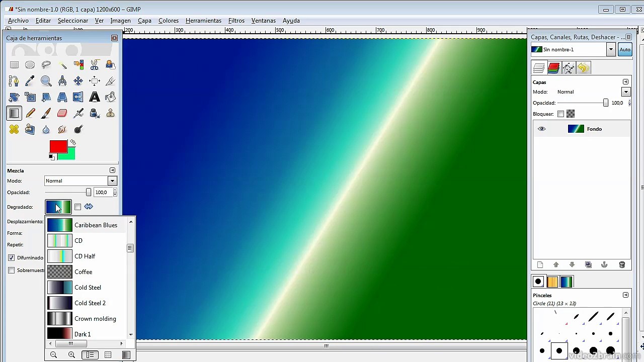Switch to the Undo history tab

tap(583, 68)
